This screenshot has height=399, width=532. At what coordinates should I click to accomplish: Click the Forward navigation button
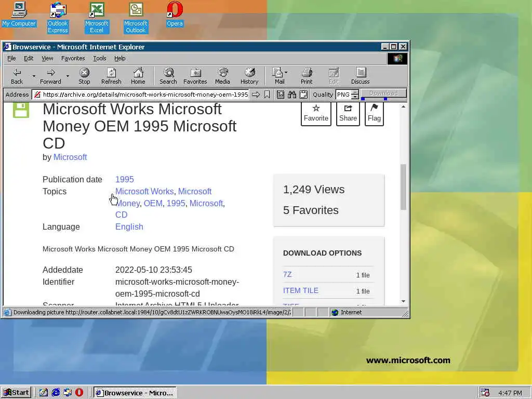click(50, 76)
